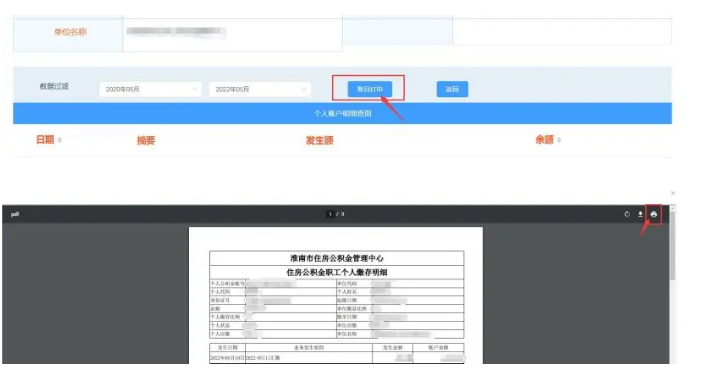Click the PDF page number field
706x379 pixels.
[x=330, y=214]
